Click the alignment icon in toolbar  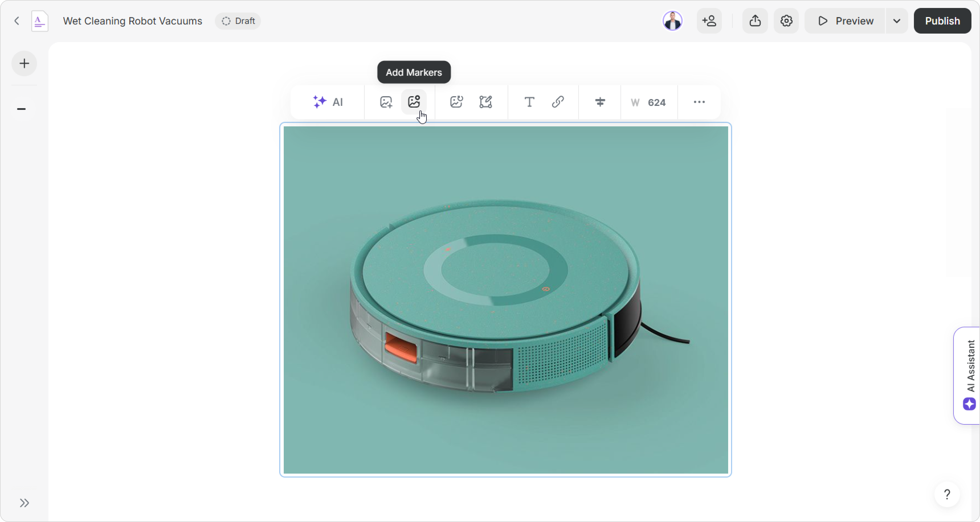[x=600, y=102]
